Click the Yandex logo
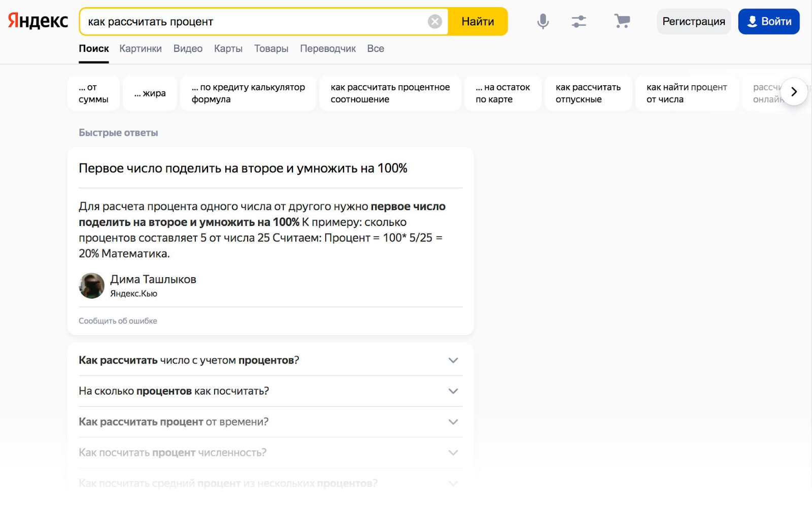This screenshot has width=812, height=525. (x=38, y=21)
